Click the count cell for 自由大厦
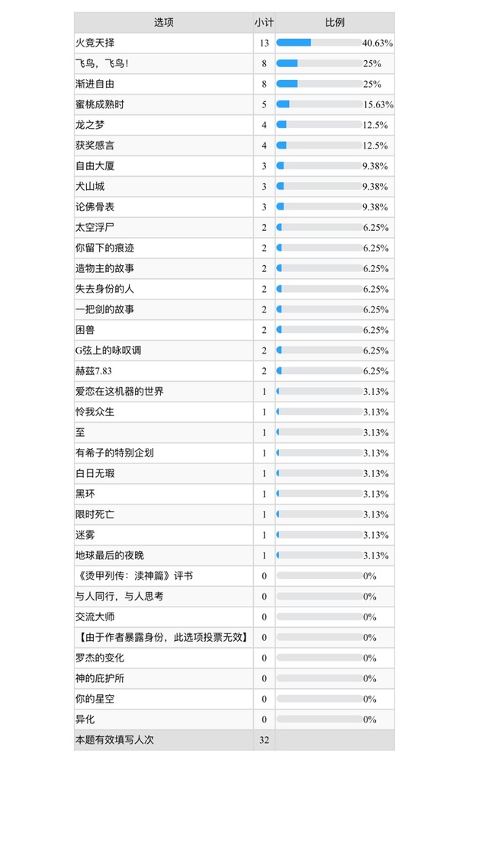This screenshot has height=868, width=488. coord(265,166)
